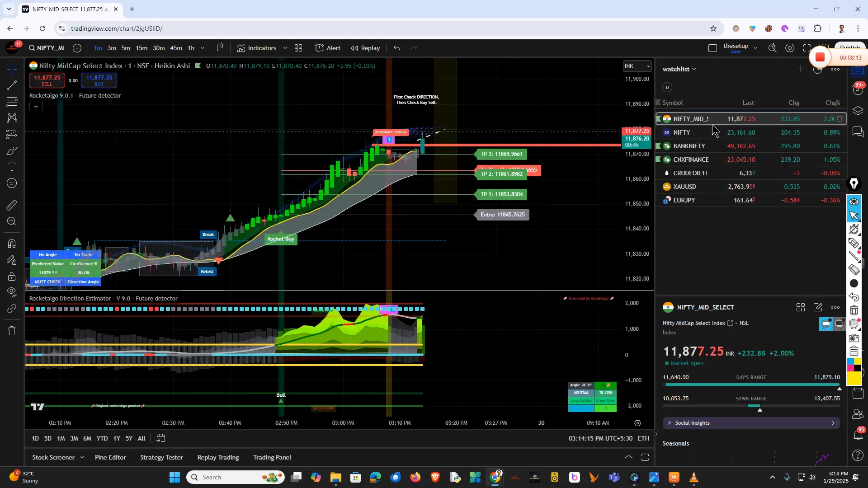Switch to the Pine Editor tab
868x488 pixels.
click(110, 457)
